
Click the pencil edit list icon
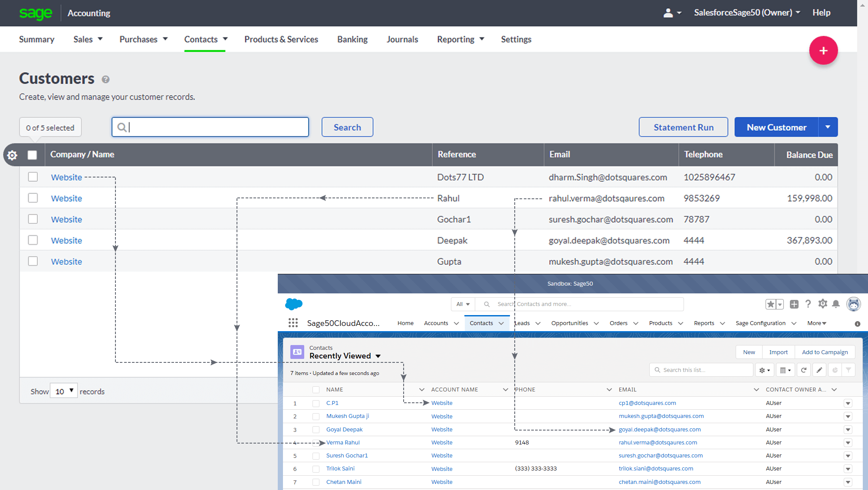coord(819,370)
